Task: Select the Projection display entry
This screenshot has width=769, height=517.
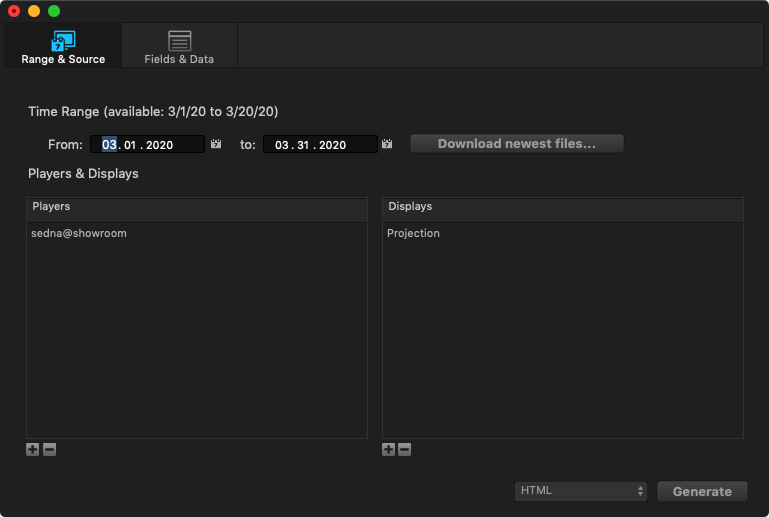Action: coord(413,233)
